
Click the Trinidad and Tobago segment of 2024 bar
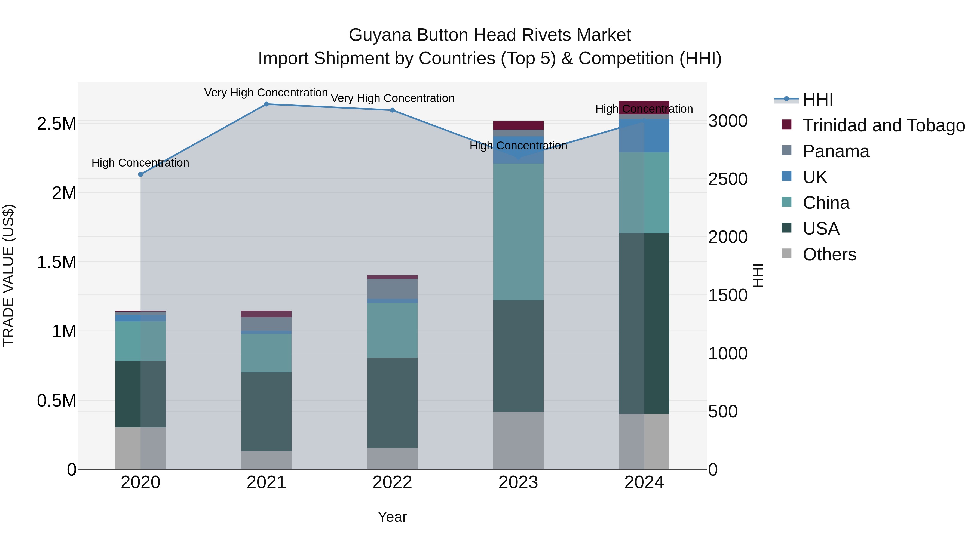click(x=644, y=107)
